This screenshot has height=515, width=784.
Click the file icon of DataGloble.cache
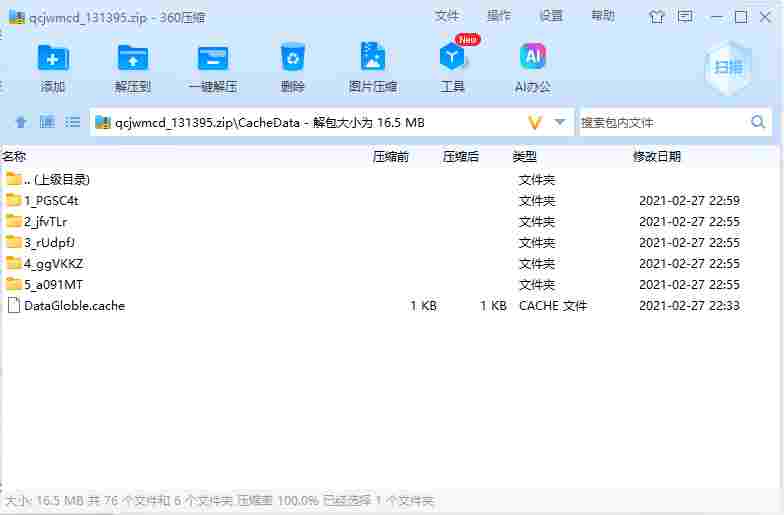(14, 305)
